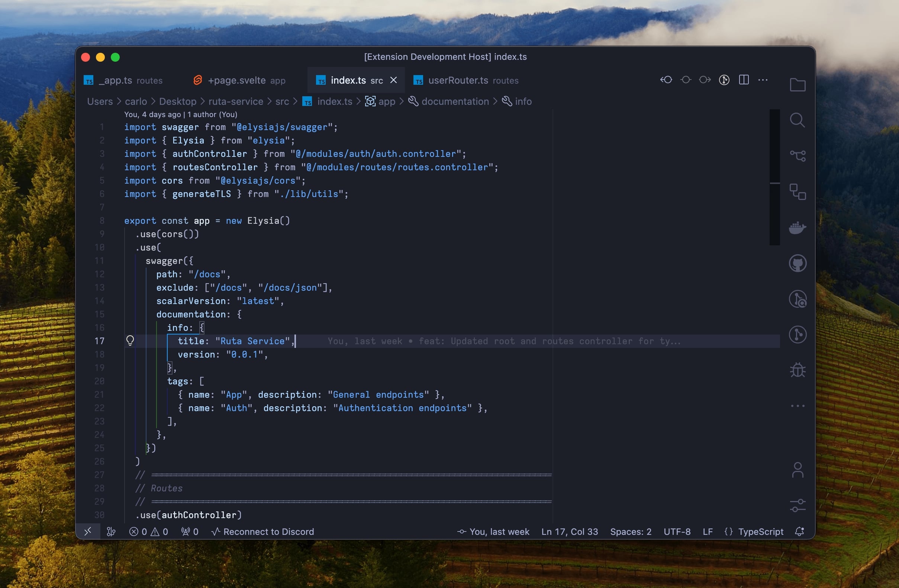
Task: Open the Spaces: 2 indentation selector
Action: click(631, 532)
